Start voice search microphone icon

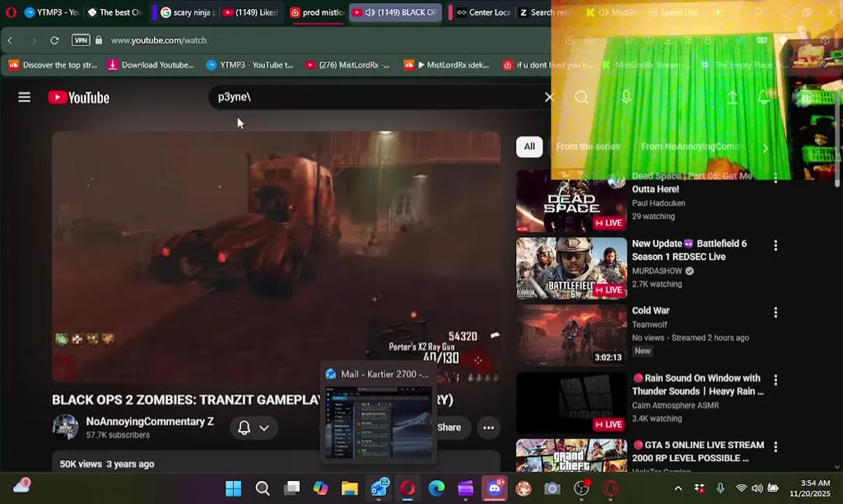click(626, 97)
